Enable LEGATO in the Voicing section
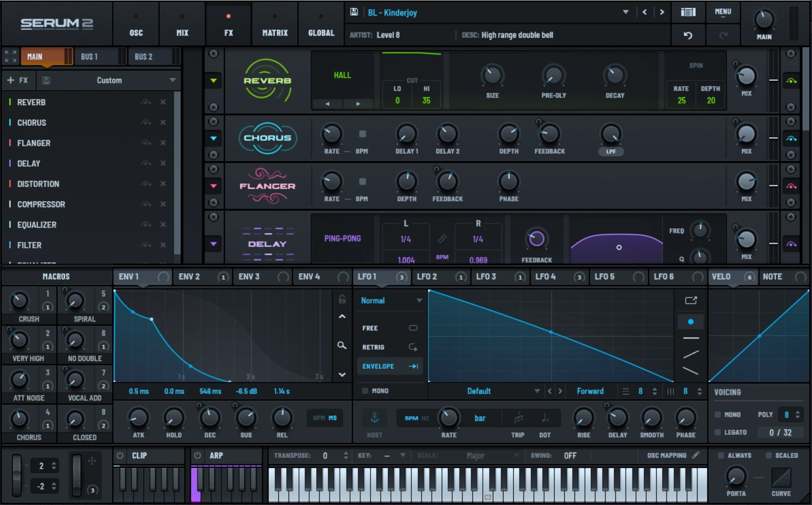 718,432
